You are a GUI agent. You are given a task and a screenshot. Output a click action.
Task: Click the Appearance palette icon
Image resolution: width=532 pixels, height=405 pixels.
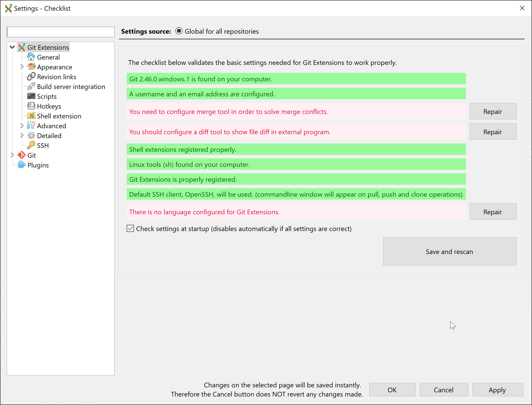pos(31,67)
